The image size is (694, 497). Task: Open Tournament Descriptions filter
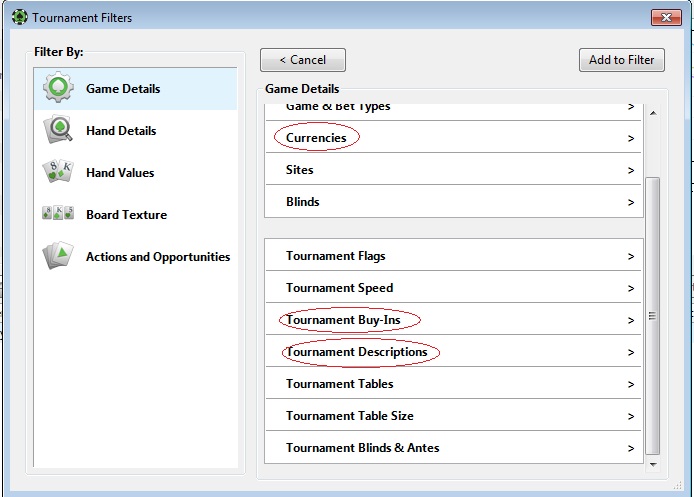[x=454, y=351]
